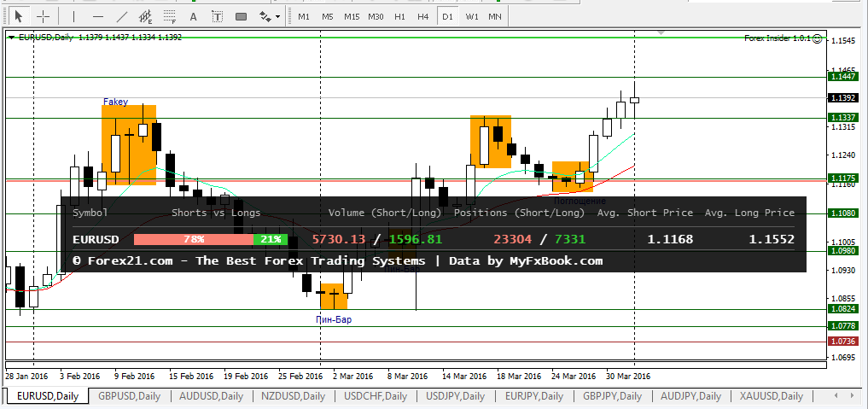Click the 1.1175 price level label
The height and width of the screenshot is (409, 868).
point(842,178)
